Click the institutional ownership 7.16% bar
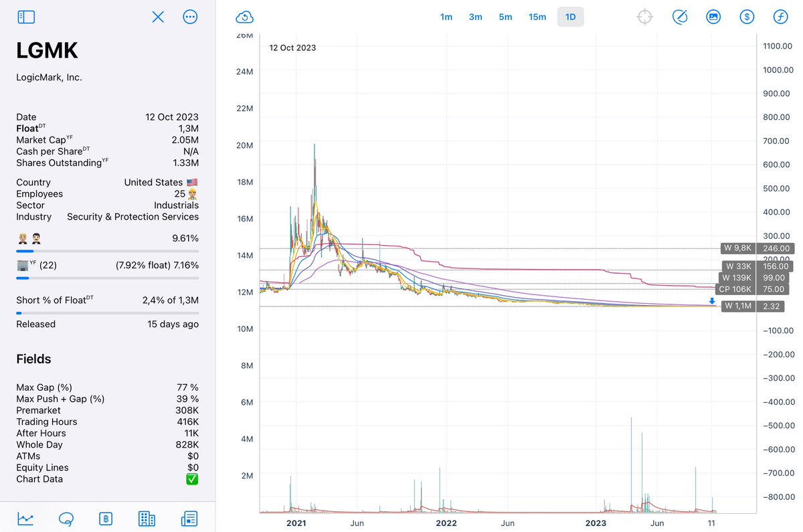 [107, 278]
